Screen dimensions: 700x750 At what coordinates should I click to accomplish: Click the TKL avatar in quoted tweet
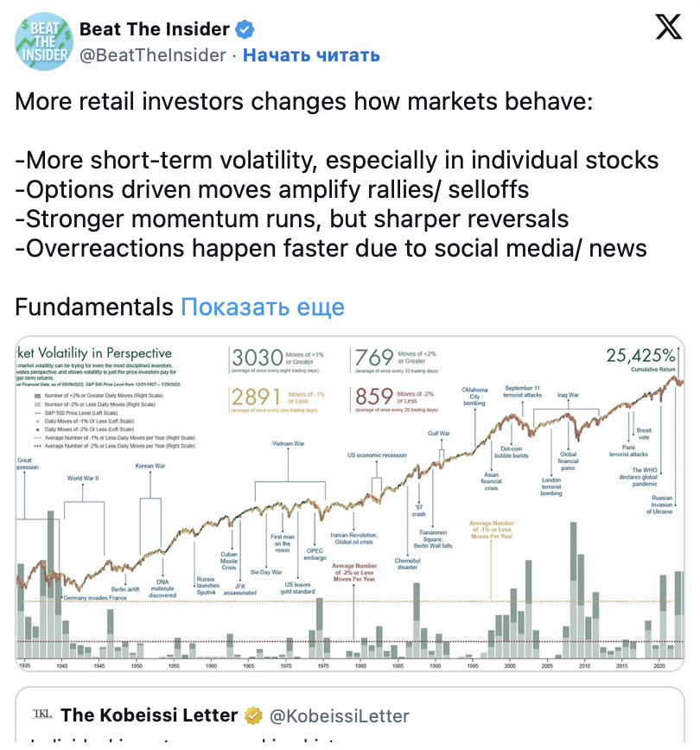pyautogui.click(x=42, y=714)
